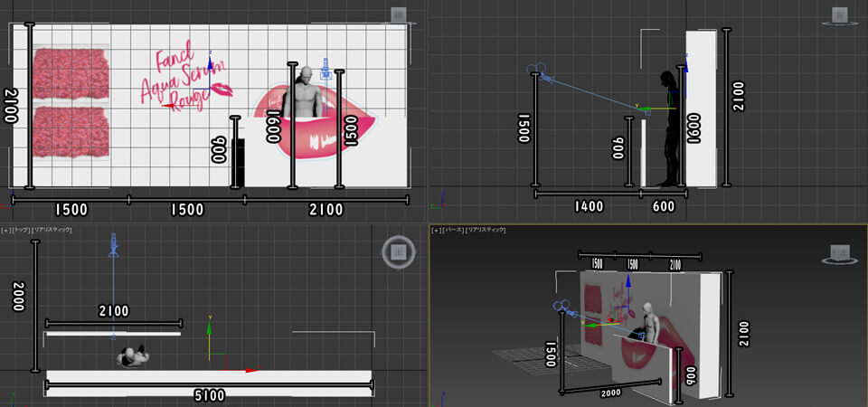Select the thin white counter panel in left viewport

coord(644,153)
